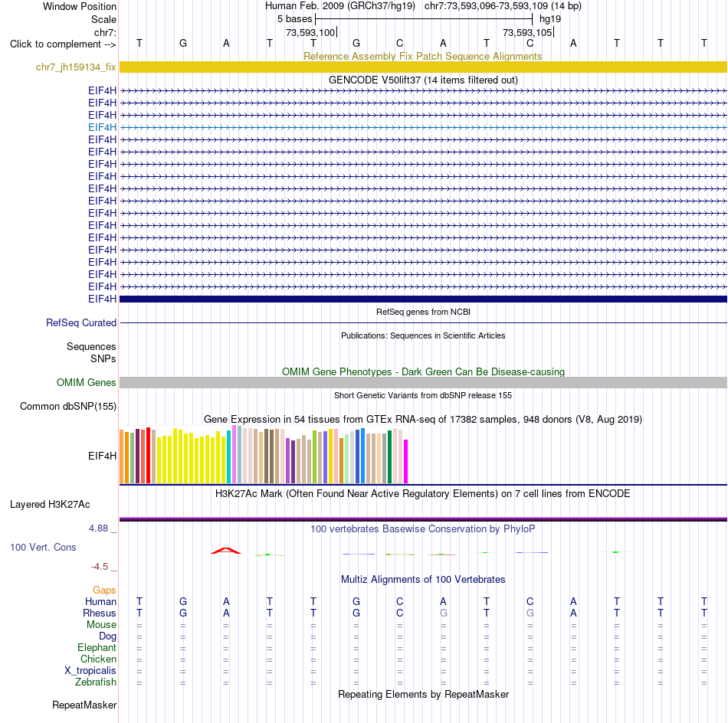Click the 'chr7:' ruler label

click(105, 32)
